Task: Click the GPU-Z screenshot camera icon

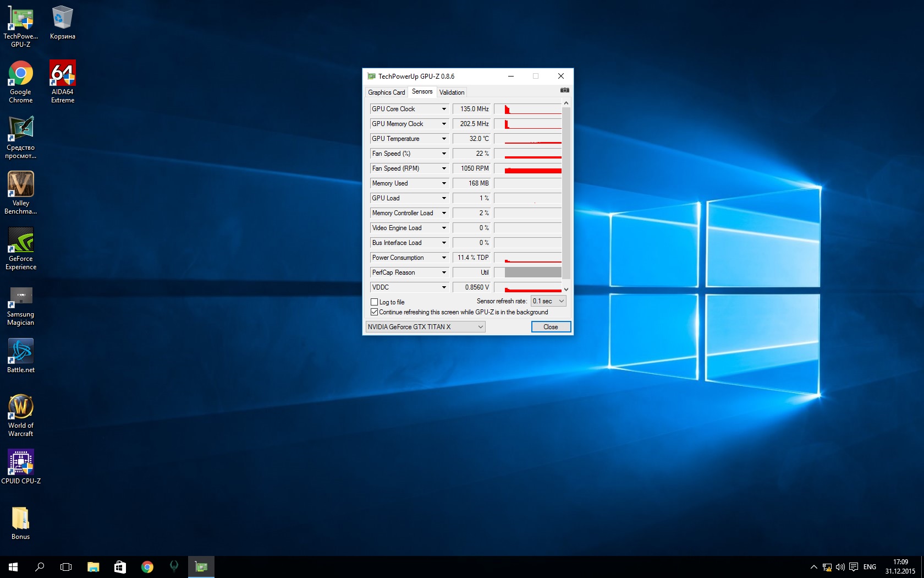Action: 564,90
